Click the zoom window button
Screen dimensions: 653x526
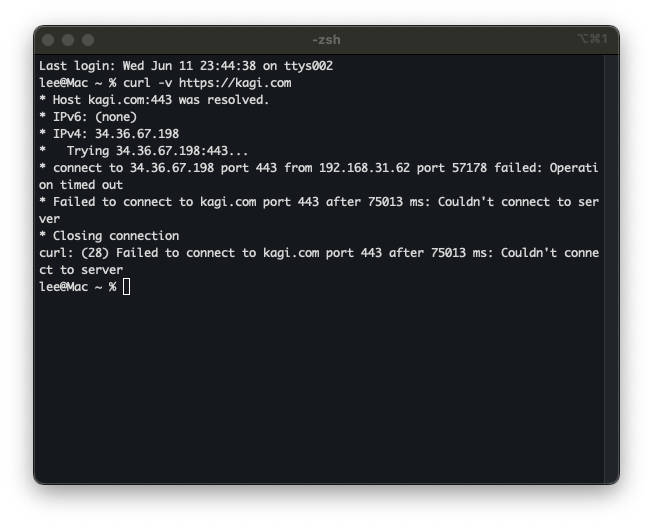pyautogui.click(x=86, y=39)
